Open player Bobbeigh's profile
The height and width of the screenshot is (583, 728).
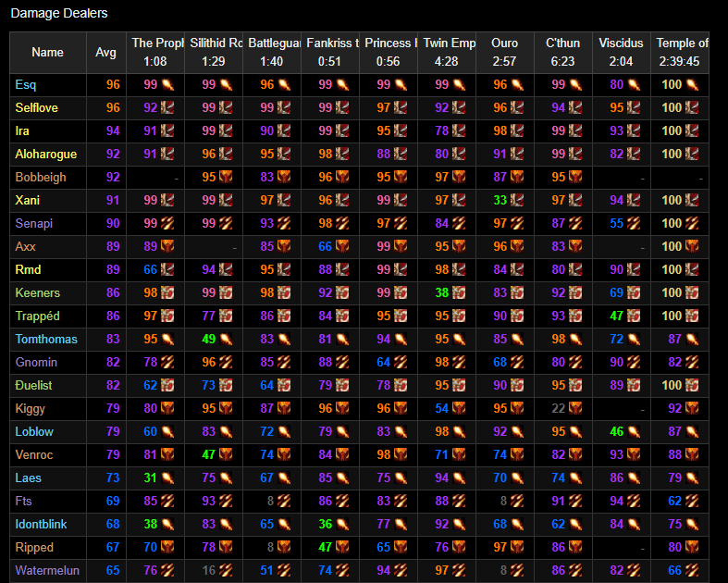tap(41, 177)
